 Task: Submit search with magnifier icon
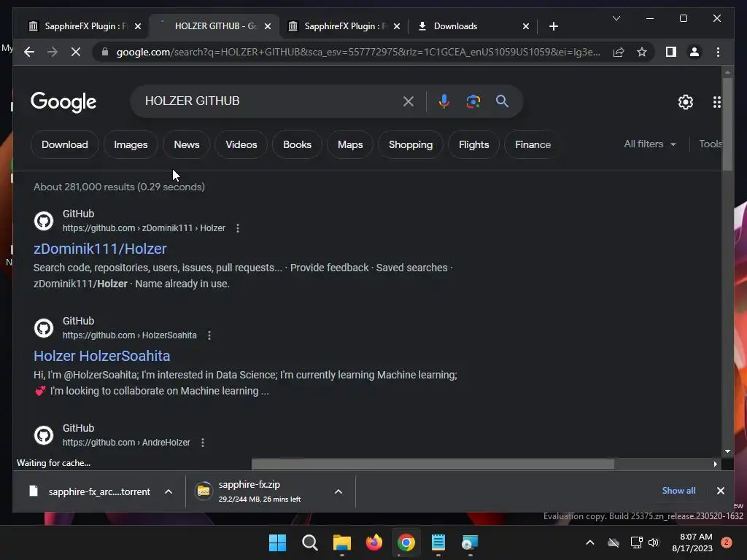[x=502, y=101]
